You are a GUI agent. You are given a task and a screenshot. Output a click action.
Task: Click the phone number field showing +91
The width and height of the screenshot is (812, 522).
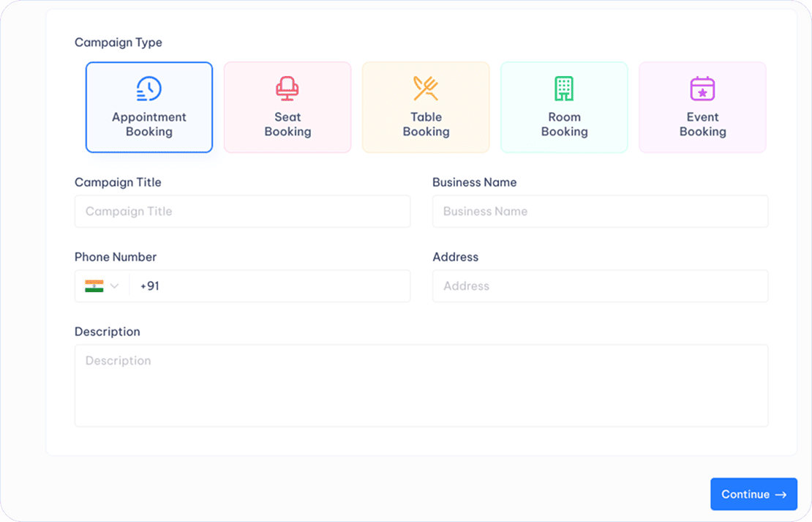point(269,286)
